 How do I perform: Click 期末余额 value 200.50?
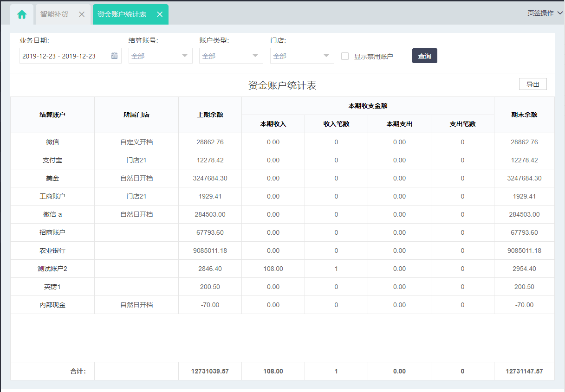point(525,287)
